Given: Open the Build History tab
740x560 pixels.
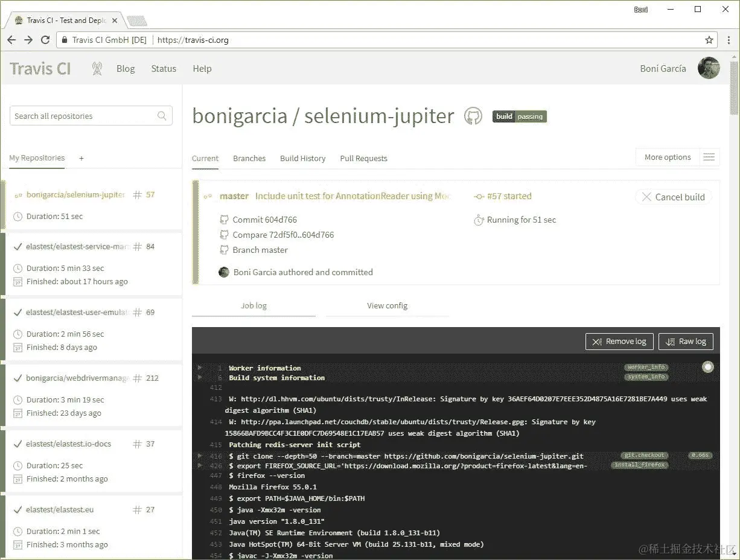Looking at the screenshot, I should coord(302,158).
